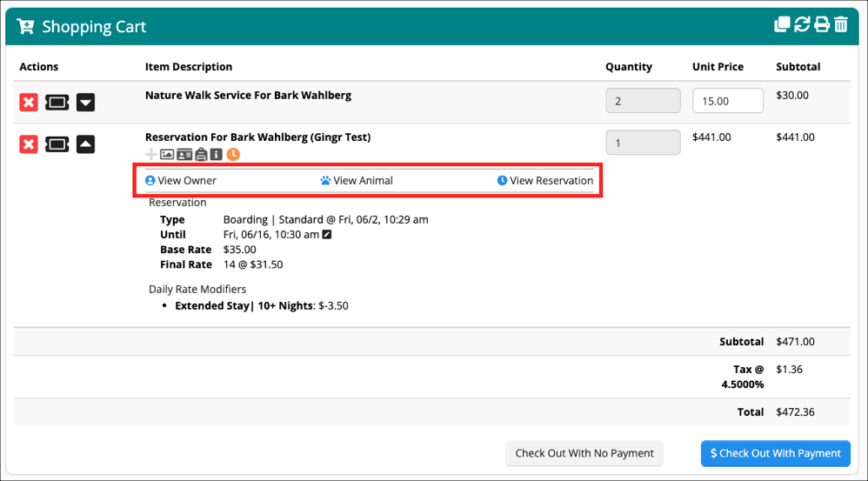
Task: Print the shopping cart
Action: coord(822,24)
